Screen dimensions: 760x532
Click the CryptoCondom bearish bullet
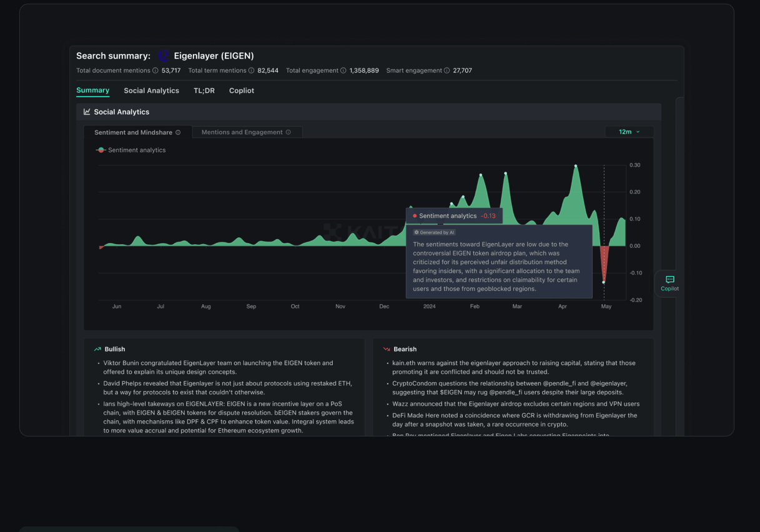(x=510, y=388)
